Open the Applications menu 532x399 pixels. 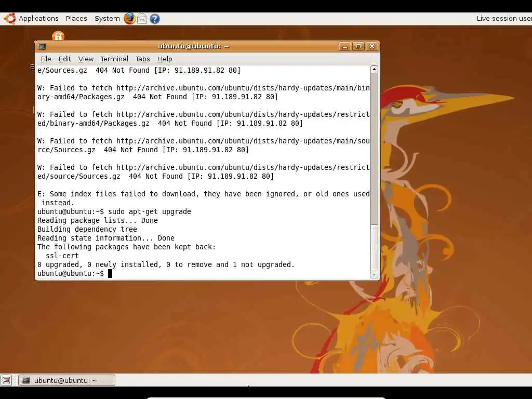[x=38, y=18]
